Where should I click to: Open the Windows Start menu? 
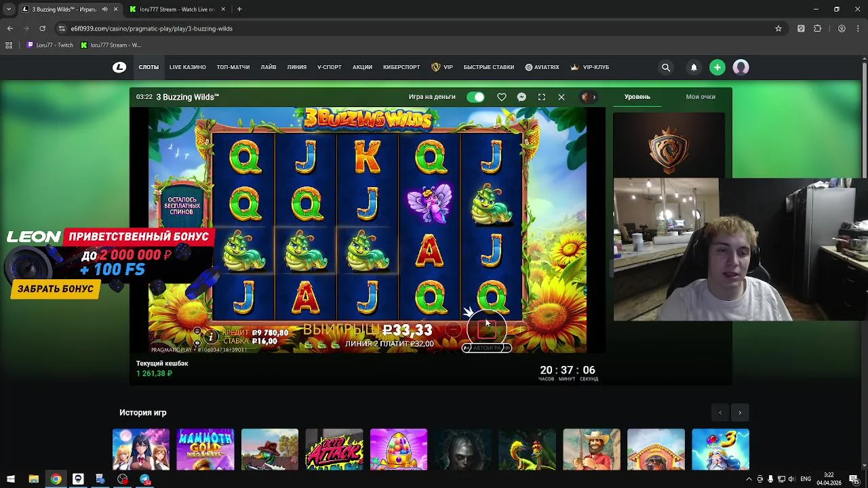[x=10, y=479]
